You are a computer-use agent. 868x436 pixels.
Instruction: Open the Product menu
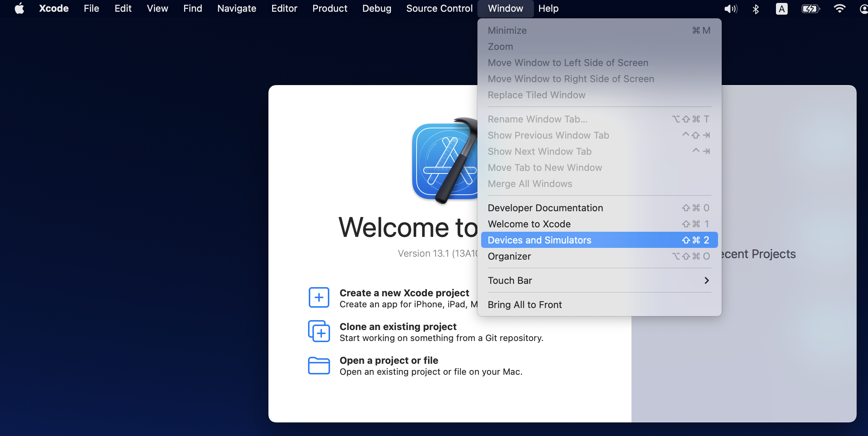[x=329, y=8]
